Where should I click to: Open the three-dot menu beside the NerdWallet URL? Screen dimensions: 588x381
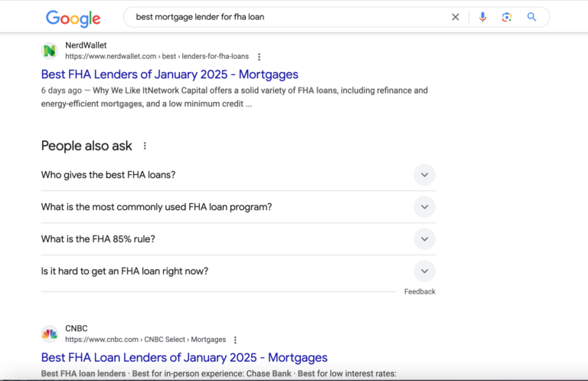click(259, 57)
